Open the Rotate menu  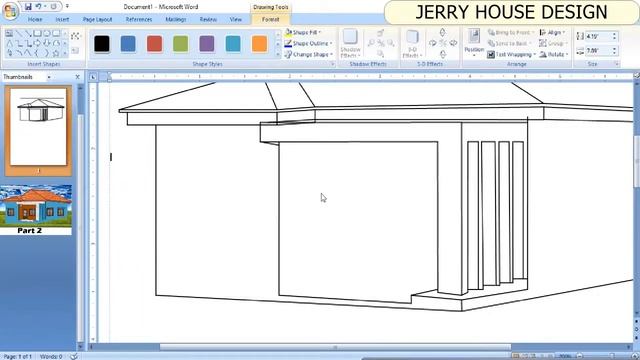(x=554, y=54)
